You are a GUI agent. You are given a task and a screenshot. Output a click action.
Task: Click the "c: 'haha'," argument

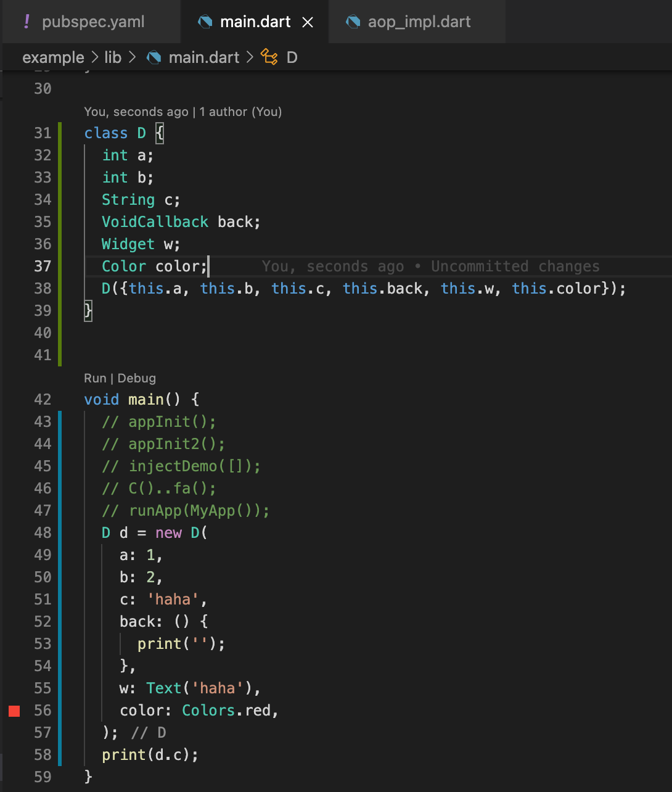(163, 600)
